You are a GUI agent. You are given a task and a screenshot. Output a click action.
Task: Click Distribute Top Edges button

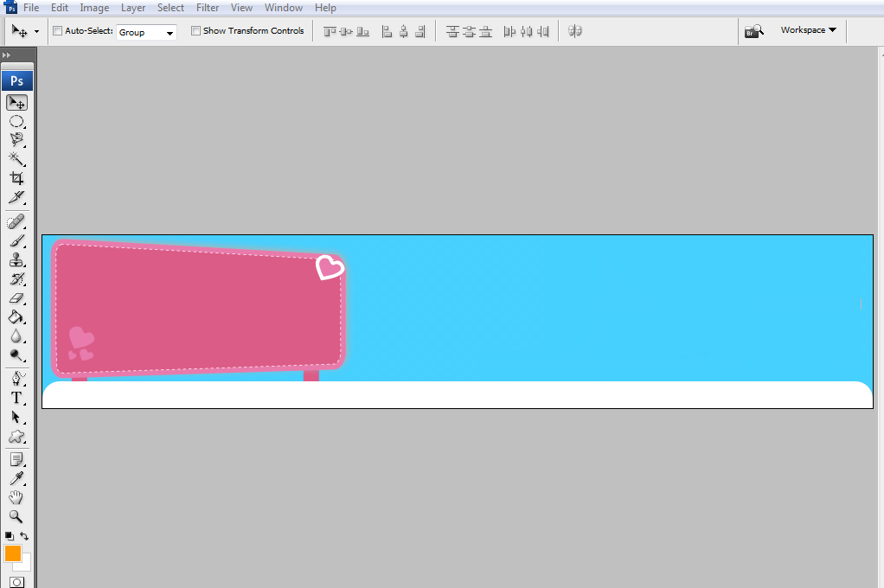(x=452, y=32)
